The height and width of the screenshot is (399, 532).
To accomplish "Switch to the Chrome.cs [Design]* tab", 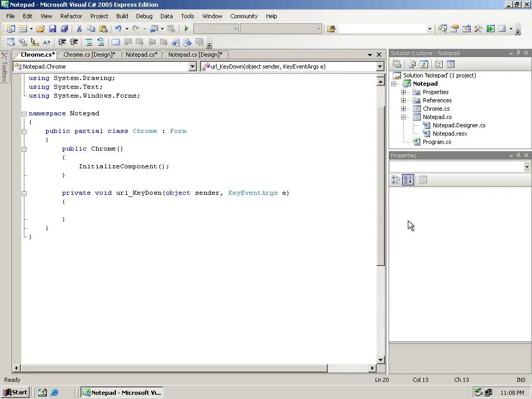I will click(x=89, y=55).
